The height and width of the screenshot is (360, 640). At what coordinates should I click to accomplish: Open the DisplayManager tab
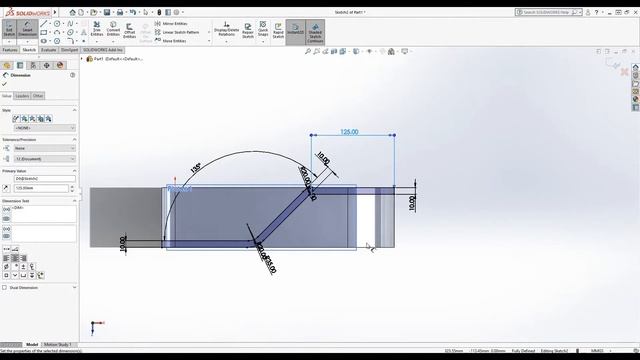[60, 65]
